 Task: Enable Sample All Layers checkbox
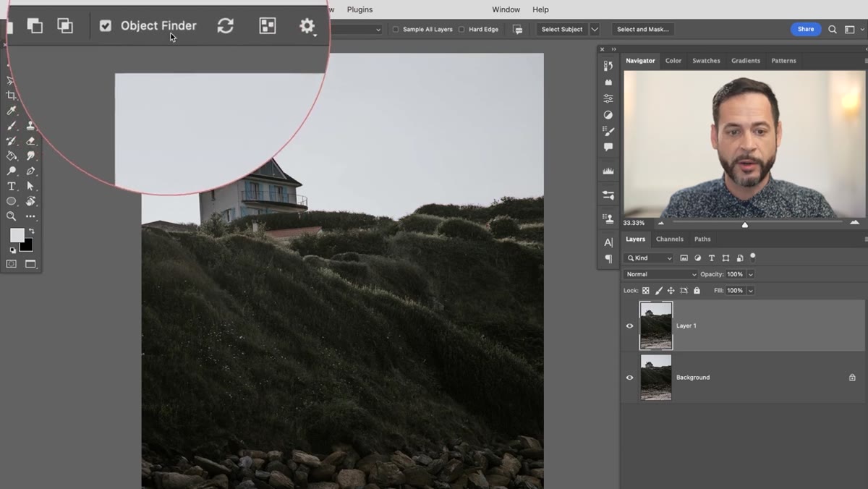coord(396,30)
